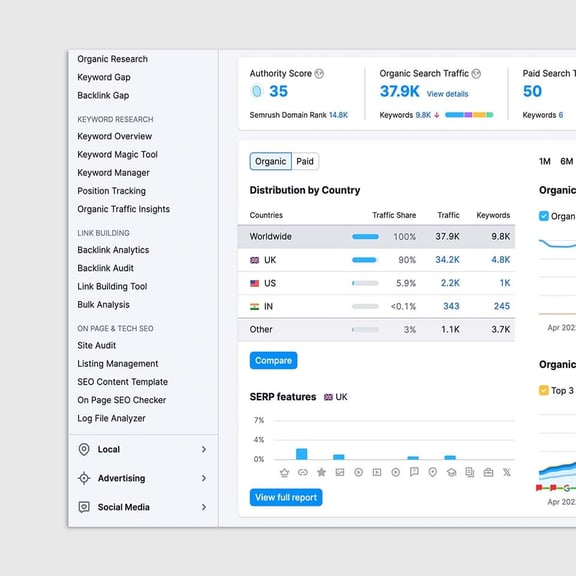Viewport: 576px width, 576px height.
Task: Open Keyword Manager
Action: click(114, 173)
